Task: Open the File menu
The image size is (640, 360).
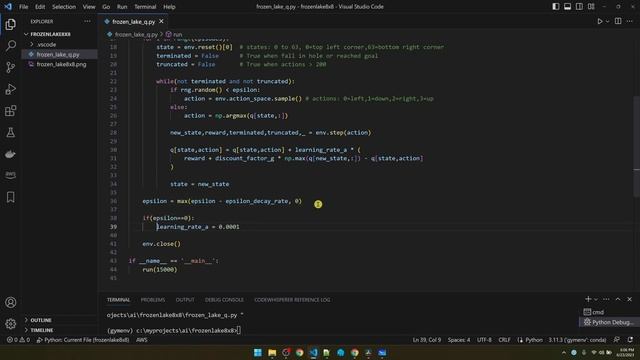Action: click(24, 7)
